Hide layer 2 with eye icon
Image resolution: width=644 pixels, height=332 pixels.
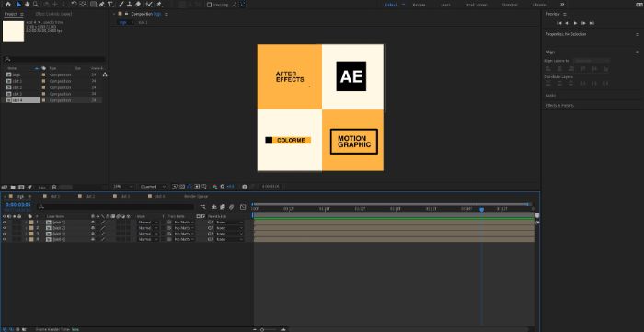(5, 228)
